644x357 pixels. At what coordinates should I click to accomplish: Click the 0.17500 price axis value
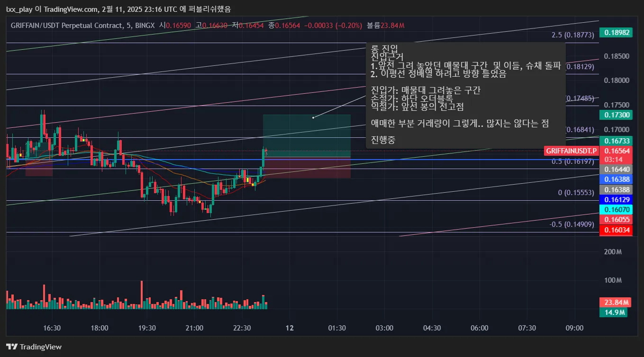(x=616, y=105)
